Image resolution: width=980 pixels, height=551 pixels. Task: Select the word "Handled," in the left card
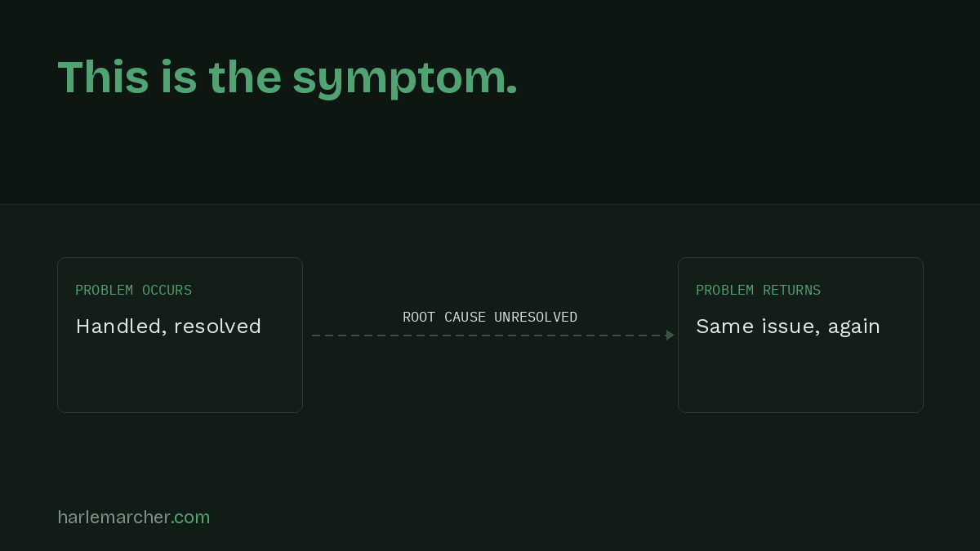click(121, 327)
